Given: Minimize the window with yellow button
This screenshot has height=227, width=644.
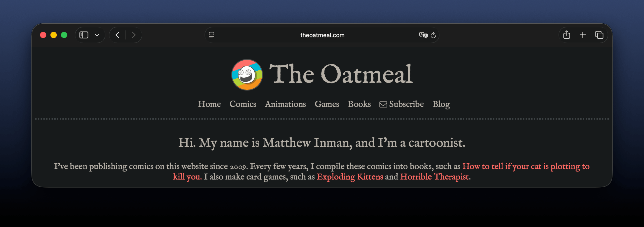Looking at the screenshot, I should pyautogui.click(x=54, y=35).
